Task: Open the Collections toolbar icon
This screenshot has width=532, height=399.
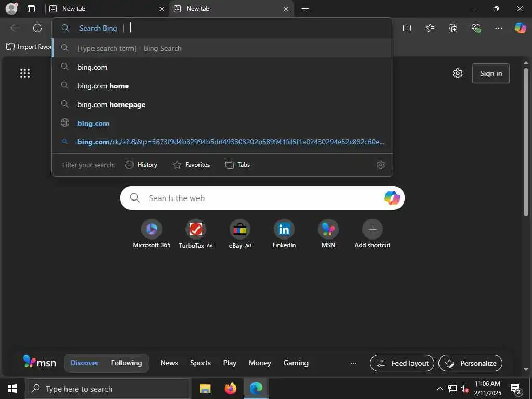Action: point(453,28)
